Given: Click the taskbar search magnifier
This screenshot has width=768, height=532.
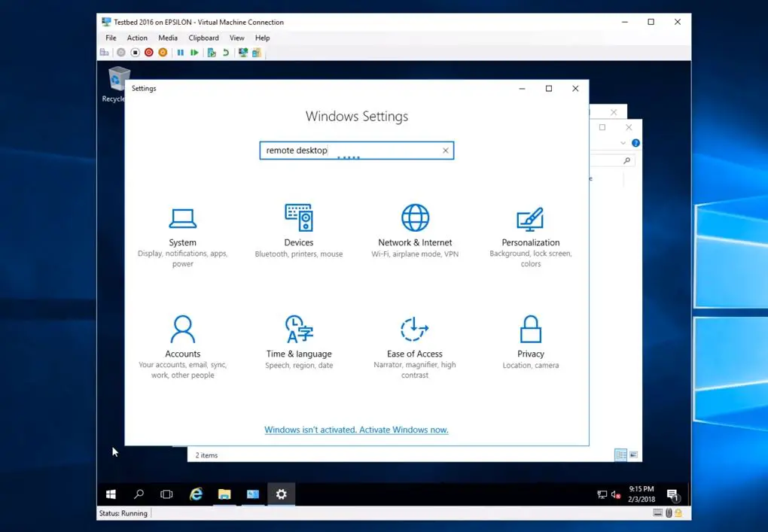Looking at the screenshot, I should [x=139, y=494].
